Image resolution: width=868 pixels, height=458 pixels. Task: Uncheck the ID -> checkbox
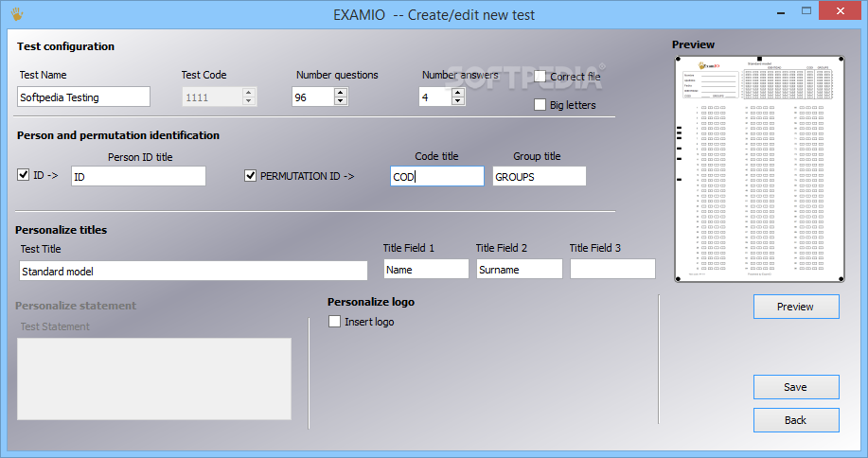coord(24,175)
